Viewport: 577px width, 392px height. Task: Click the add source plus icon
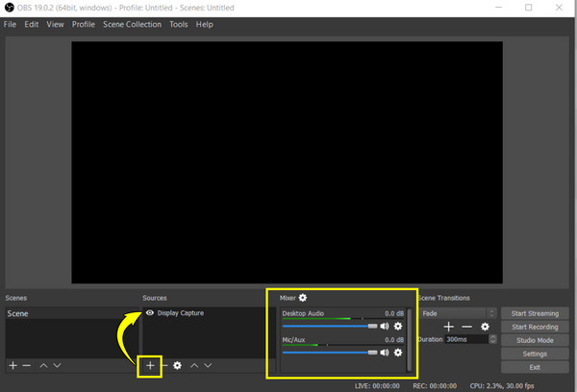(x=149, y=366)
